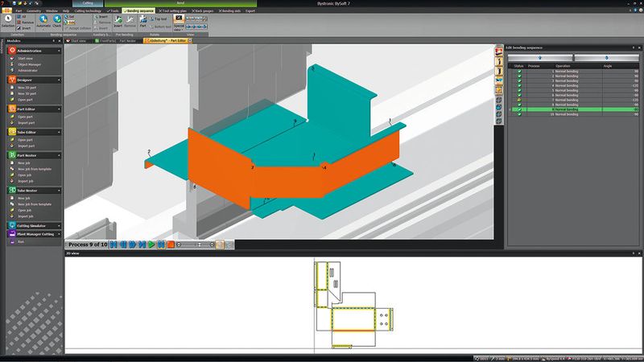The image size is (644, 362).
Task: Click the Check bending sequence icon
Action: click(x=59, y=21)
